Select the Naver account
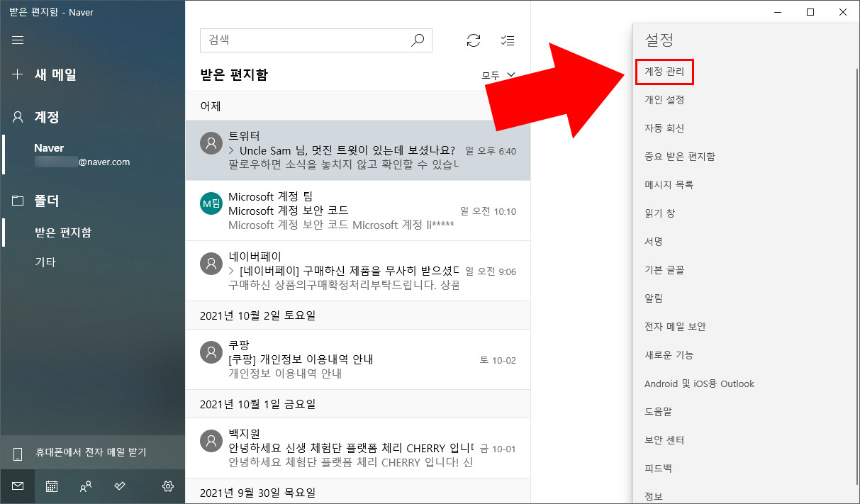860x504 pixels. [92, 155]
